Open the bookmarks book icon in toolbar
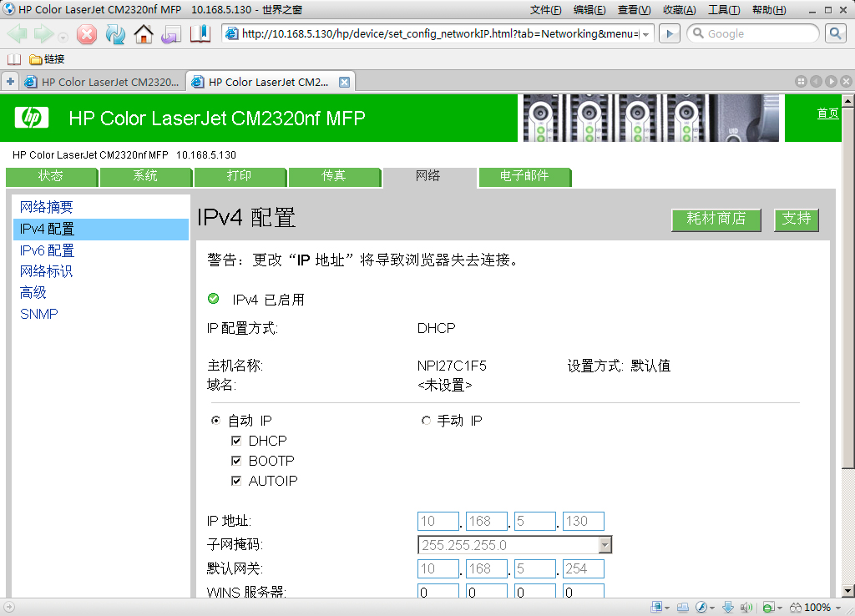The width and height of the screenshot is (855, 616). [200, 33]
